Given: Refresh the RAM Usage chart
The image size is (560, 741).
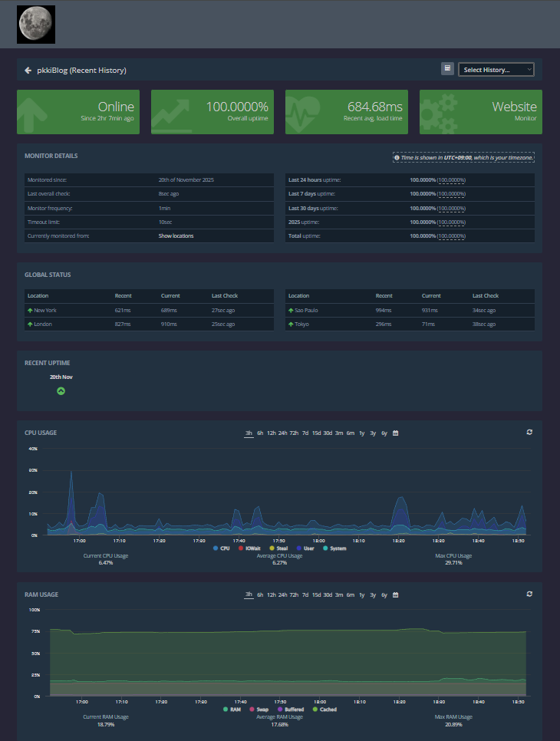Looking at the screenshot, I should [529, 594].
